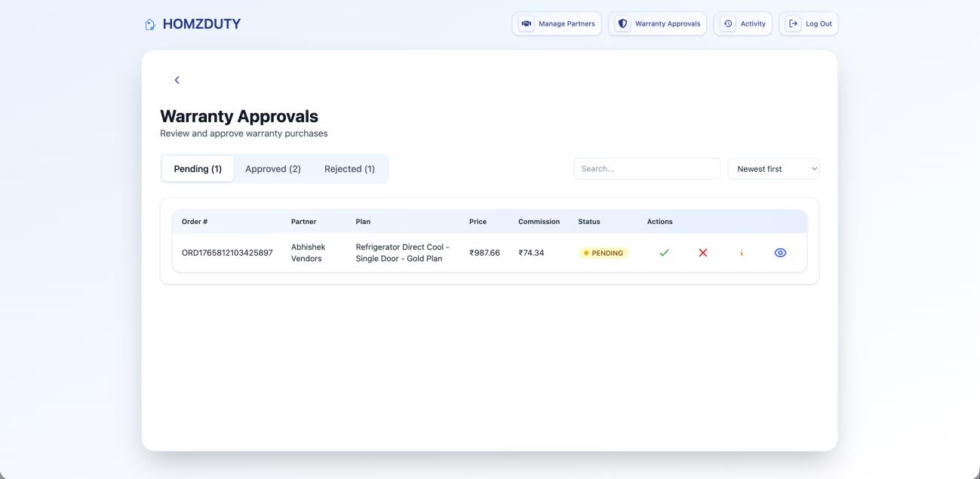Click the Warranty Approvals header button
The width and height of the screenshot is (980, 479).
point(657,23)
